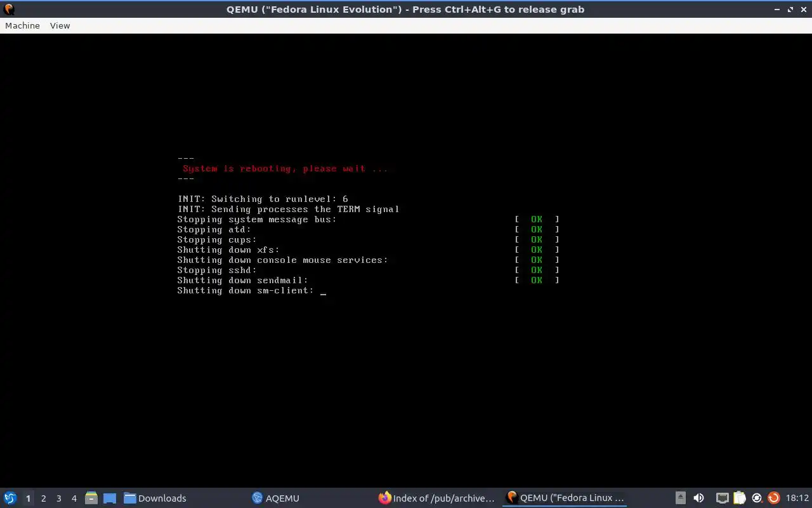Open the Lubuntu start menu
This screenshot has width=812, height=508.
tap(10, 498)
